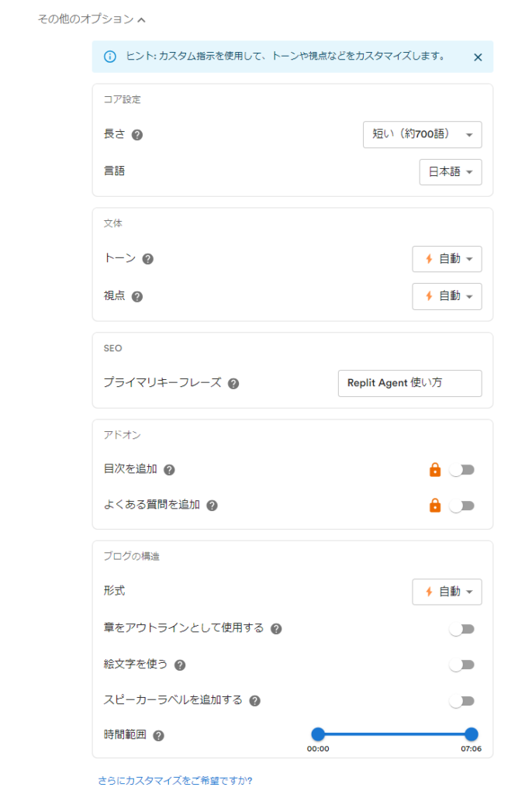Click the help icon next to プライマリキーフレーズ

[x=233, y=383]
